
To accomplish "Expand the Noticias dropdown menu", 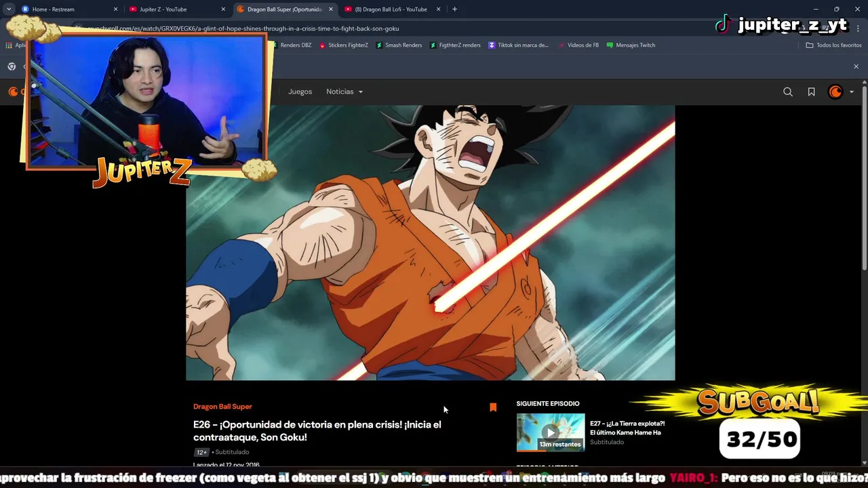I will click(344, 91).
